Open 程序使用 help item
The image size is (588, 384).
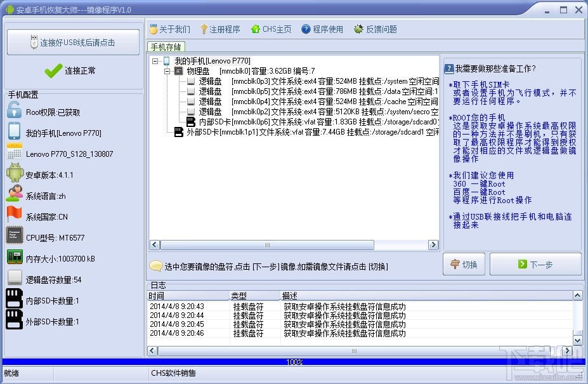coord(322,29)
